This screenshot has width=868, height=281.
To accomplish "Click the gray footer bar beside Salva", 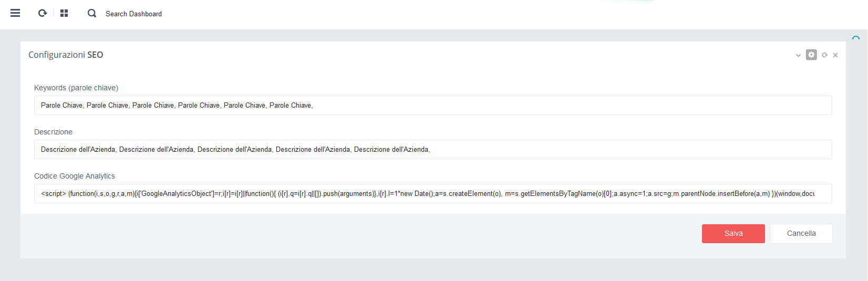I will click(x=368, y=235).
